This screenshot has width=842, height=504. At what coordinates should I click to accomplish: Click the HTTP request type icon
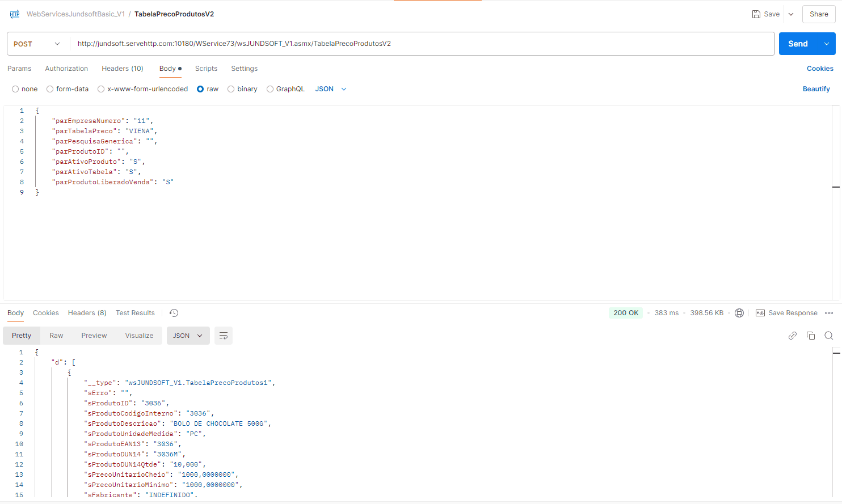coord(15,14)
